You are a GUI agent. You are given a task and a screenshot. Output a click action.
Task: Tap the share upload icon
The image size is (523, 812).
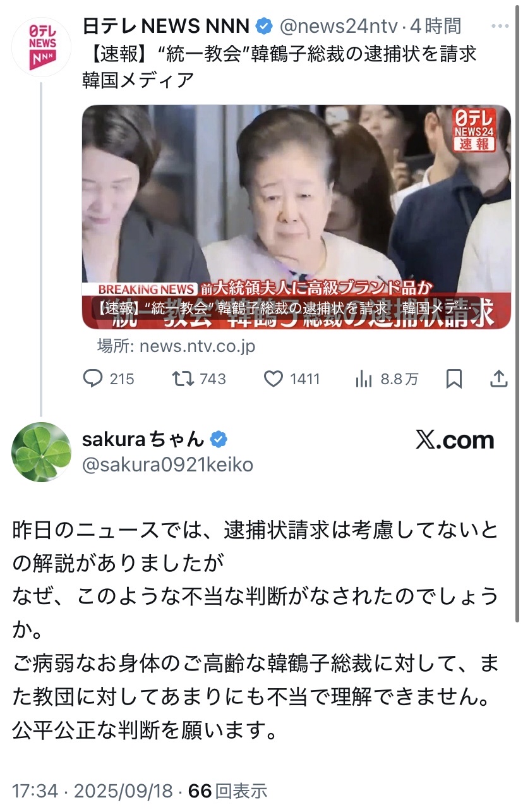498,379
